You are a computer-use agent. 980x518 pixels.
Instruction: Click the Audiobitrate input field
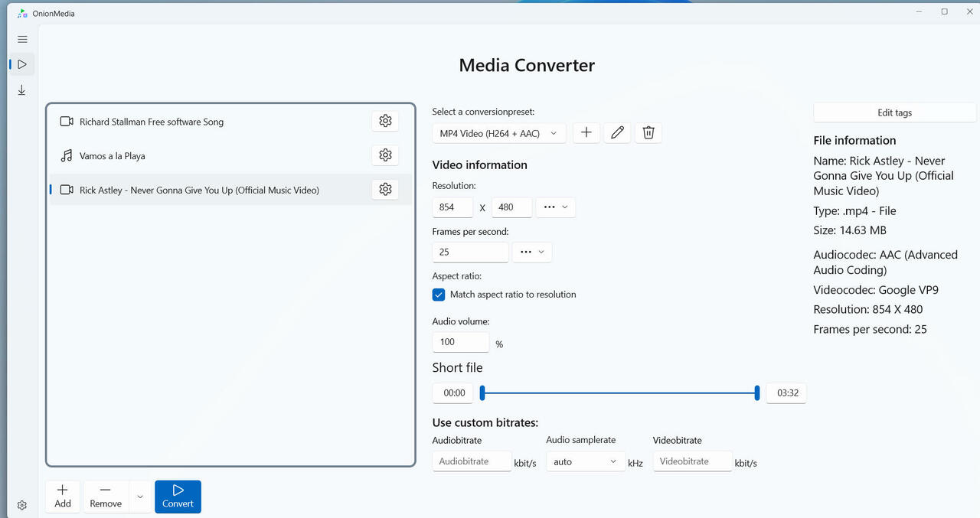[472, 461]
